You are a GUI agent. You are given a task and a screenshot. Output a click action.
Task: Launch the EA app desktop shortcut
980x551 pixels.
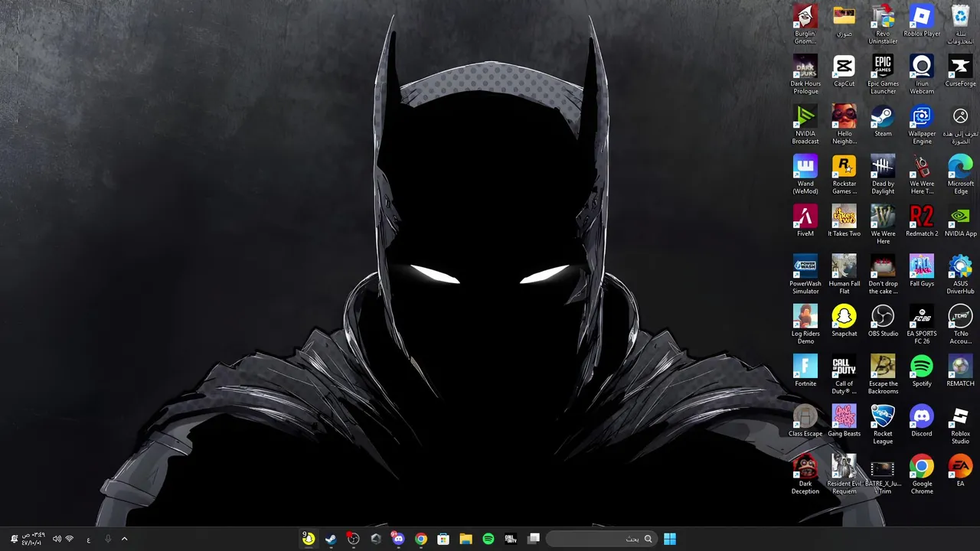960,471
